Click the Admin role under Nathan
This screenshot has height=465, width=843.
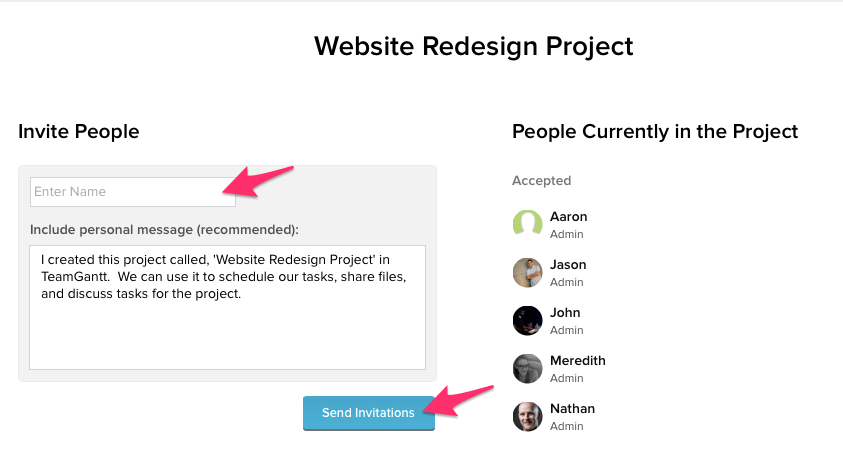click(567, 426)
